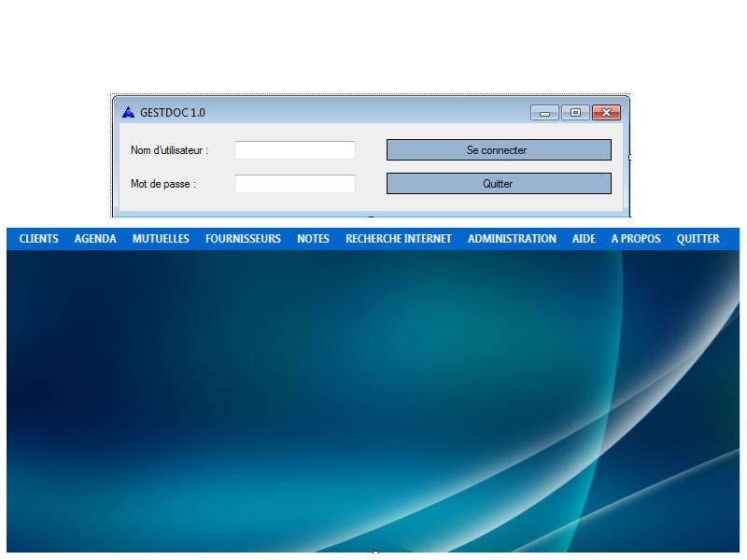This screenshot has height=560, width=747.
Task: Open the CLIENTS menu
Action: [38, 239]
